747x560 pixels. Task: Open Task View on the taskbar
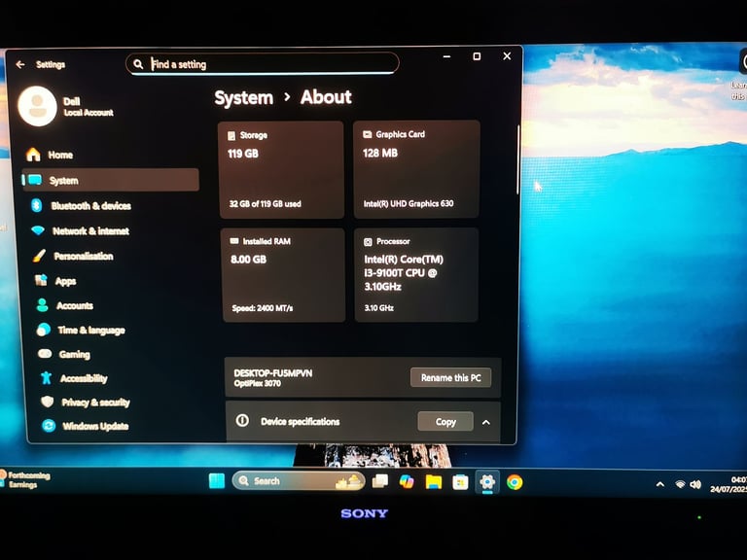[379, 481]
